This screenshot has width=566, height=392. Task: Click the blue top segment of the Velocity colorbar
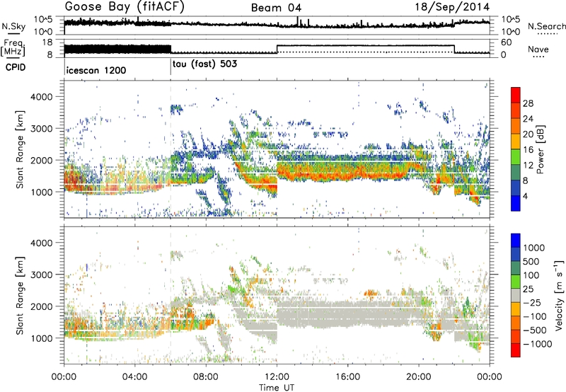[x=516, y=241]
